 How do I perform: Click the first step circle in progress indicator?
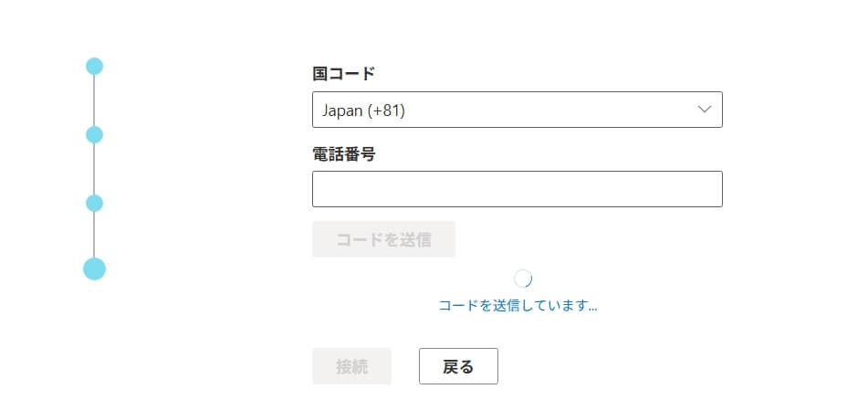click(x=94, y=66)
